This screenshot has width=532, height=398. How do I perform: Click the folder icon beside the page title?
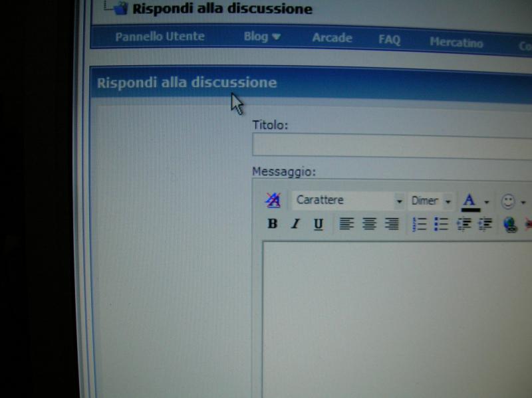(x=120, y=8)
